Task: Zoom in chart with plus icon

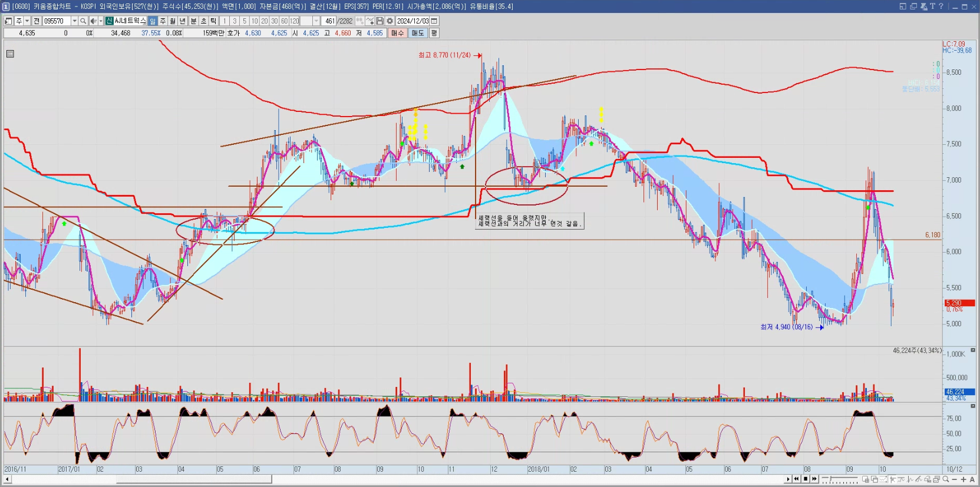Action: pyautogui.click(x=963, y=479)
